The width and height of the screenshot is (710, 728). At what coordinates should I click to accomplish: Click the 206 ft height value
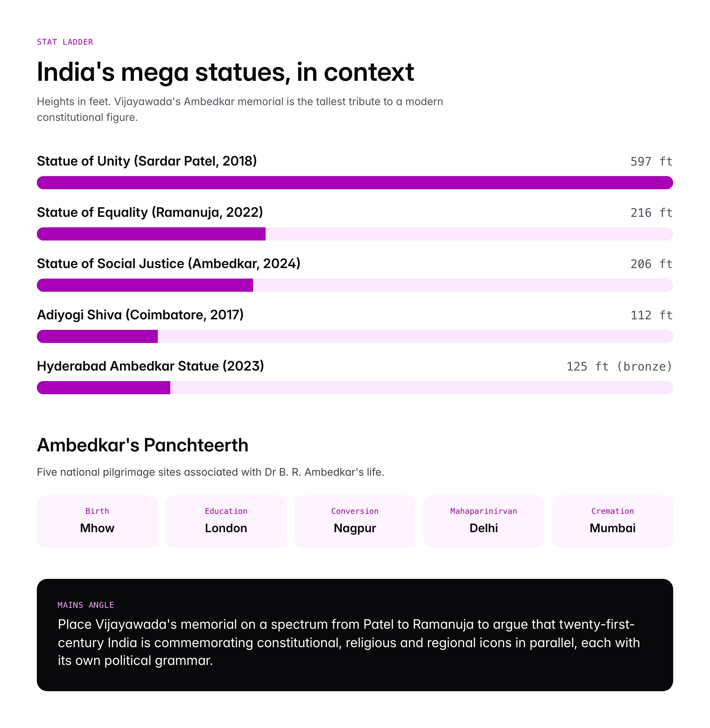(651, 264)
